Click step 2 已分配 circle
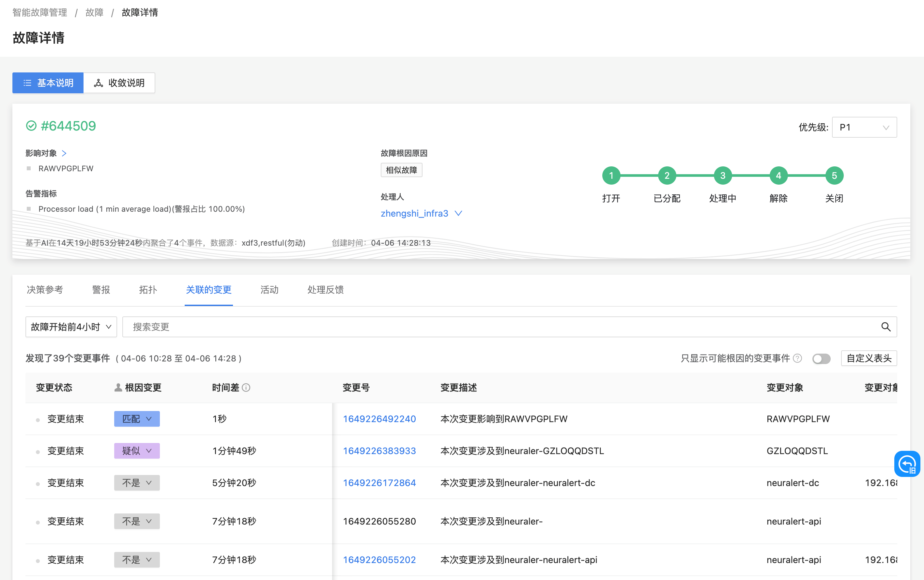 click(667, 176)
